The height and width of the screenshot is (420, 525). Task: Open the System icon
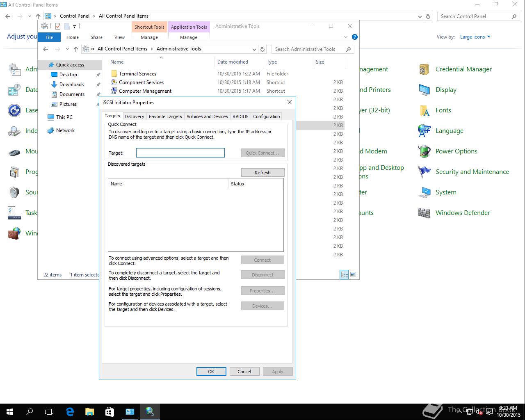(424, 192)
